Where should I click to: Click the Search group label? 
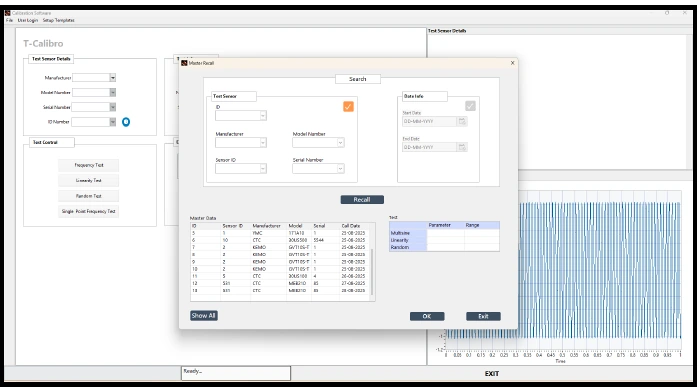[358, 79]
